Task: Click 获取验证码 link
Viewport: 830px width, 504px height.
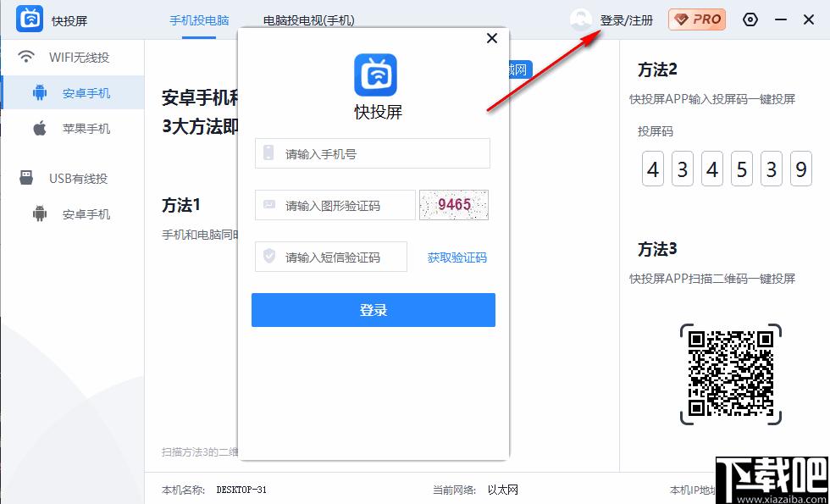Action: tap(456, 258)
